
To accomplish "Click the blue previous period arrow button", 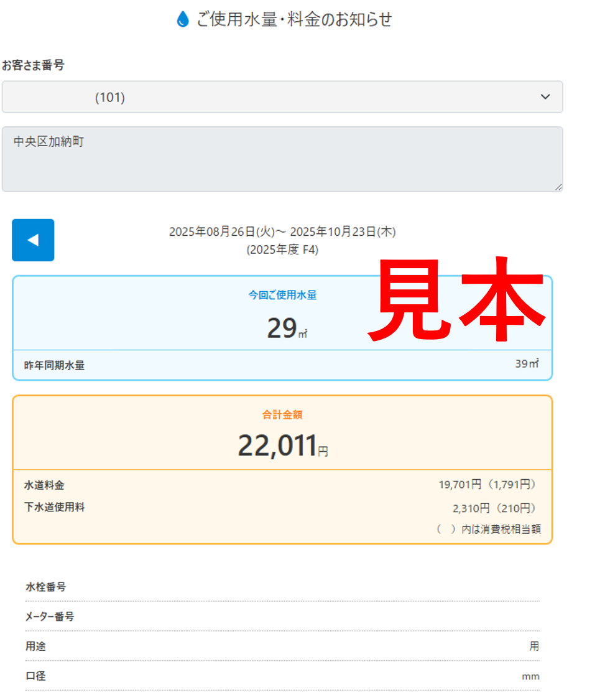I will (x=33, y=240).
